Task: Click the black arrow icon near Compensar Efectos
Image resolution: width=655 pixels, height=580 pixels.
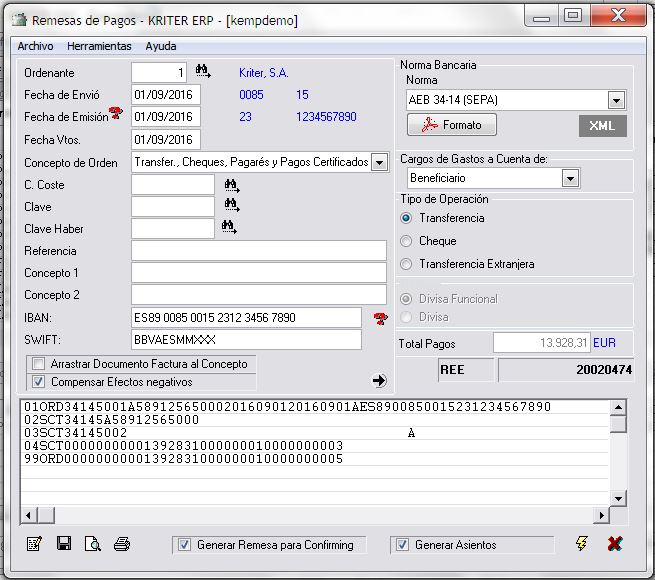Action: (379, 380)
